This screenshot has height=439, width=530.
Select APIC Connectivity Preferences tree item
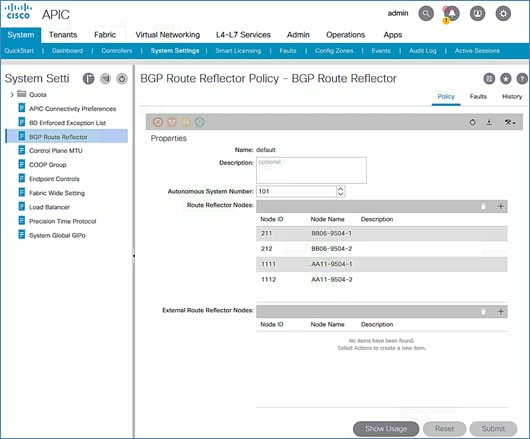[x=72, y=109]
